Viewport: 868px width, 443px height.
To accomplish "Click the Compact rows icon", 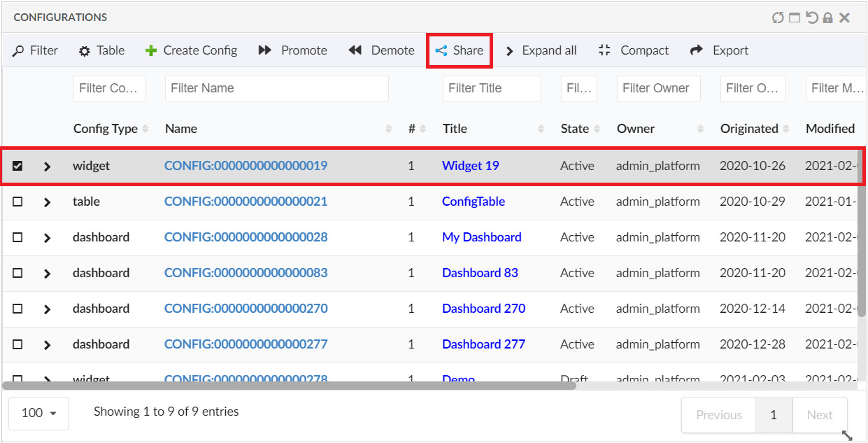I will coord(605,50).
